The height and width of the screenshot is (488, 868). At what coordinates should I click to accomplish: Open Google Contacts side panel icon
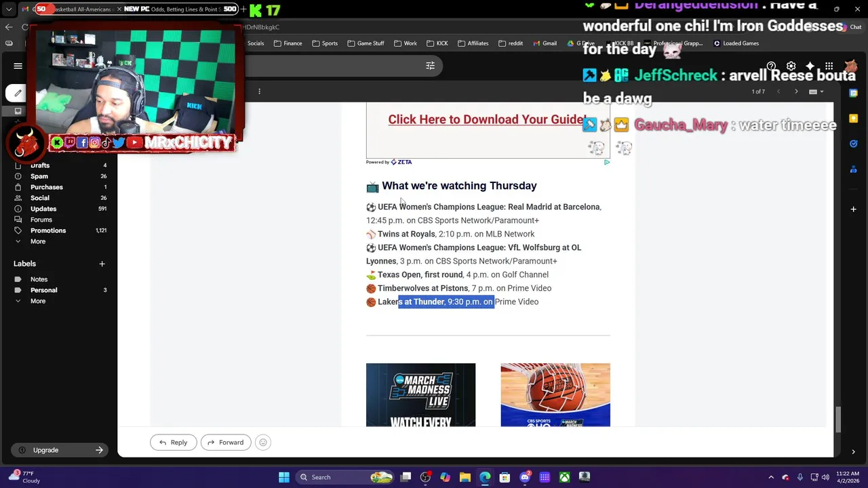[854, 169]
